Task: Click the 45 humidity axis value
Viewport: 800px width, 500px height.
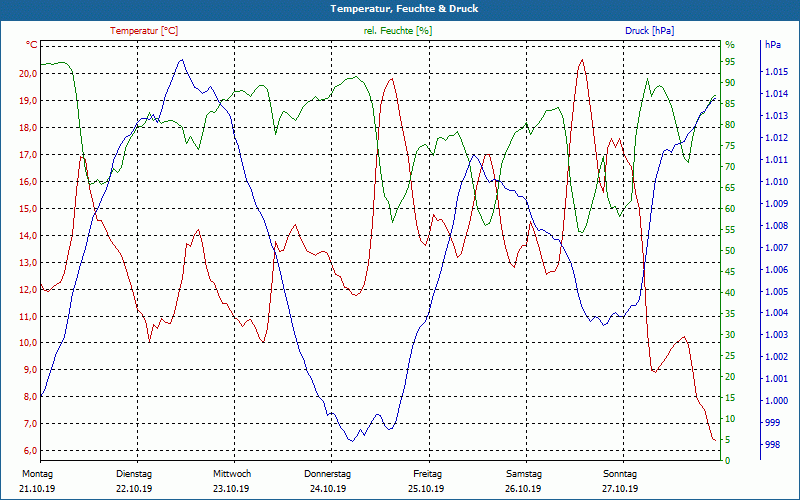Action: pos(730,271)
